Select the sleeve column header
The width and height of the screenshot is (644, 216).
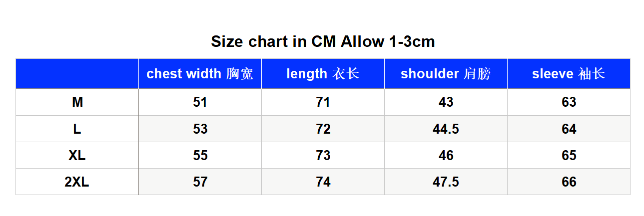tap(569, 74)
